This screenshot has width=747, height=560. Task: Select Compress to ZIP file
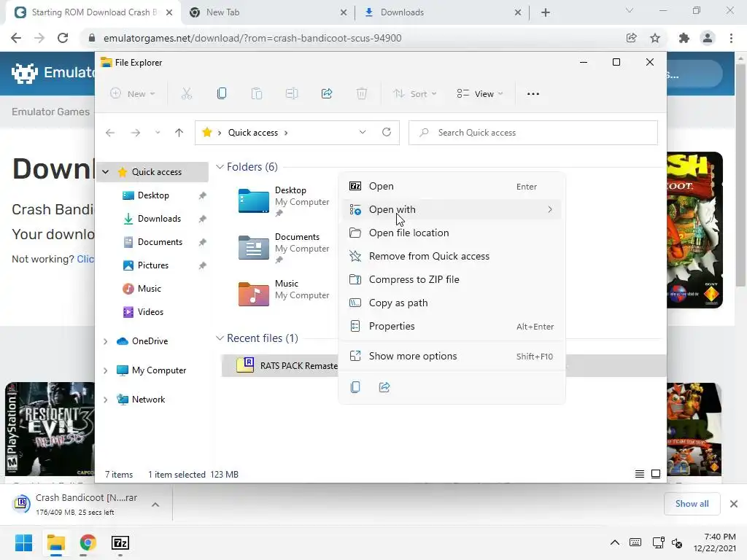click(x=452, y=279)
